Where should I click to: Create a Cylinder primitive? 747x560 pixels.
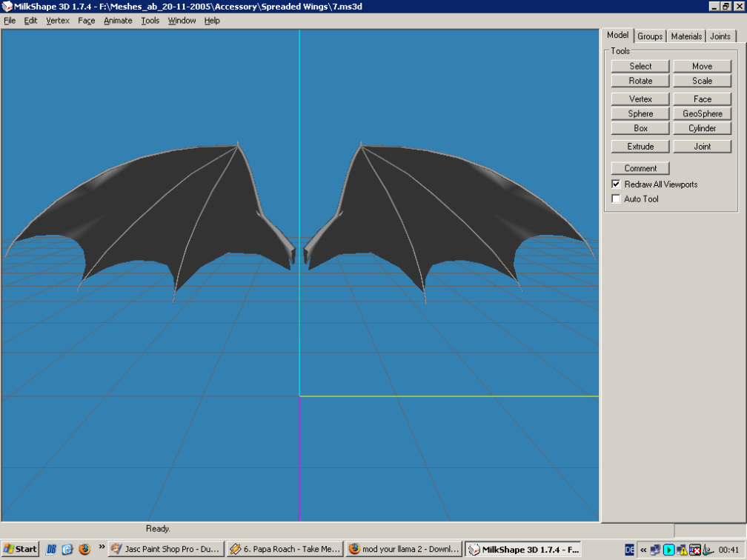click(703, 129)
